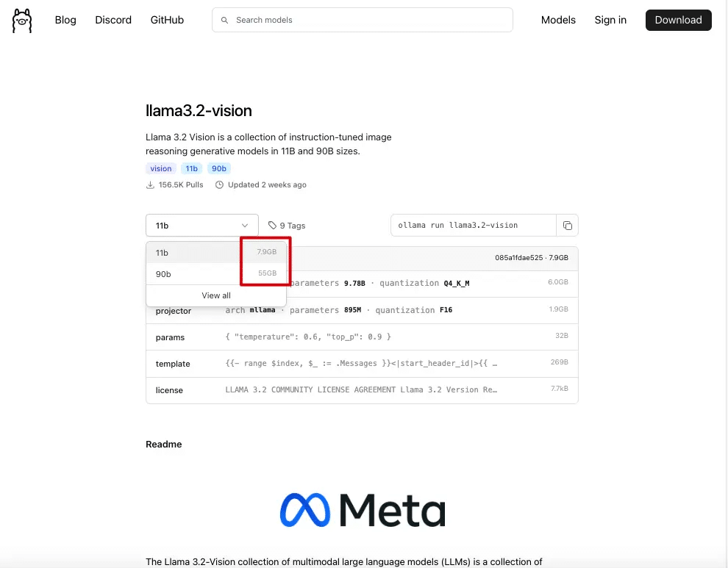Click the template range $index text
The image size is (728, 568).
click(361, 363)
